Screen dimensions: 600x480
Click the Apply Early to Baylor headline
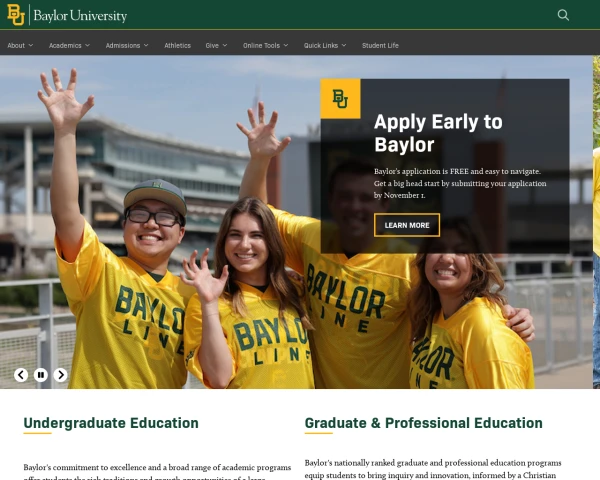[438, 133]
